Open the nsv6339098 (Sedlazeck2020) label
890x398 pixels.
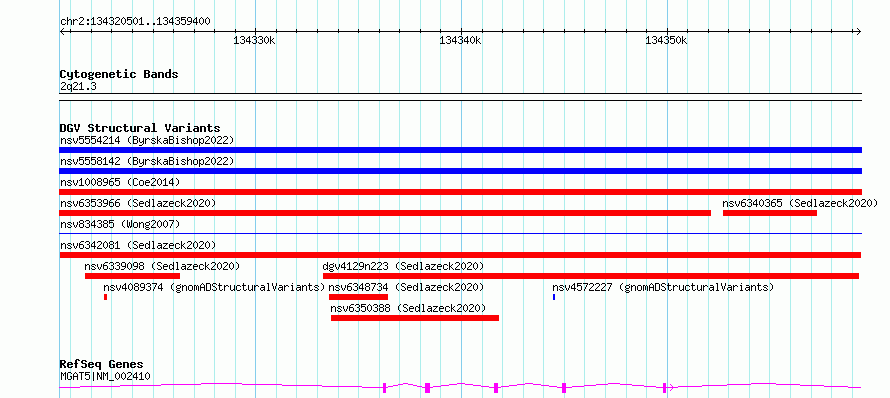(x=162, y=266)
